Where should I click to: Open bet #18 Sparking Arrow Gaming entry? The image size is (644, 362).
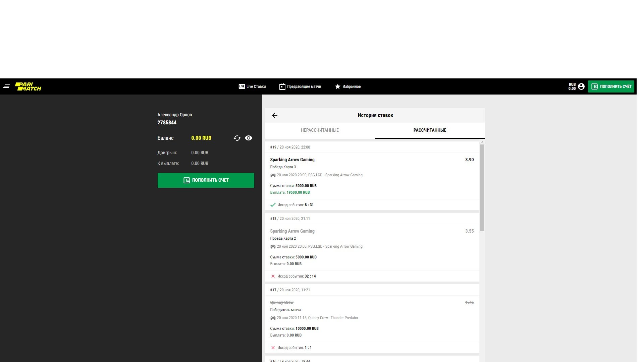pos(292,231)
